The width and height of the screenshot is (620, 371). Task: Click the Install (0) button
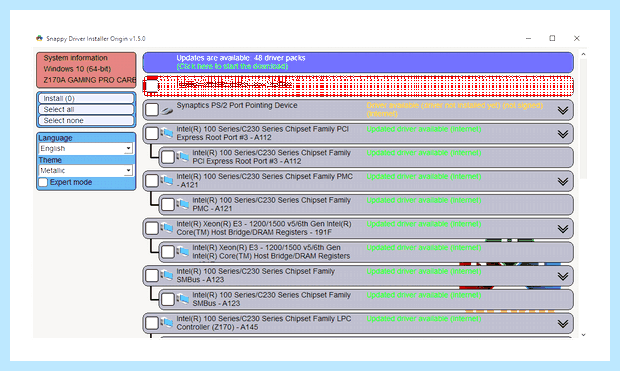point(86,98)
